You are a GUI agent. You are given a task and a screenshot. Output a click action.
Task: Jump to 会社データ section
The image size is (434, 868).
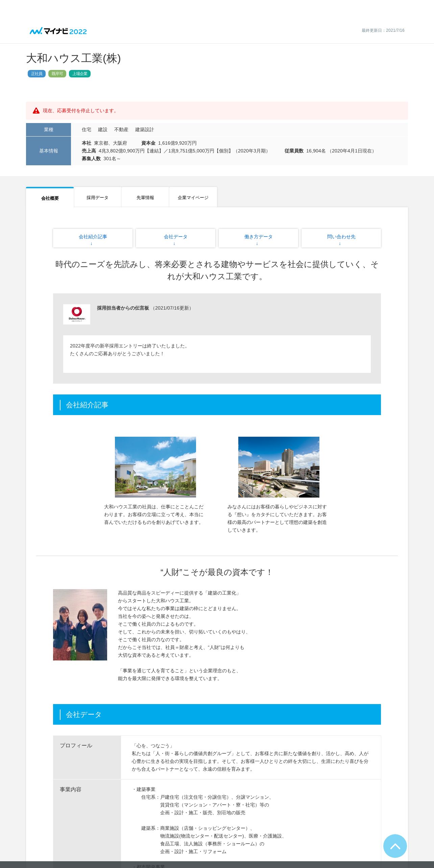tap(175, 238)
